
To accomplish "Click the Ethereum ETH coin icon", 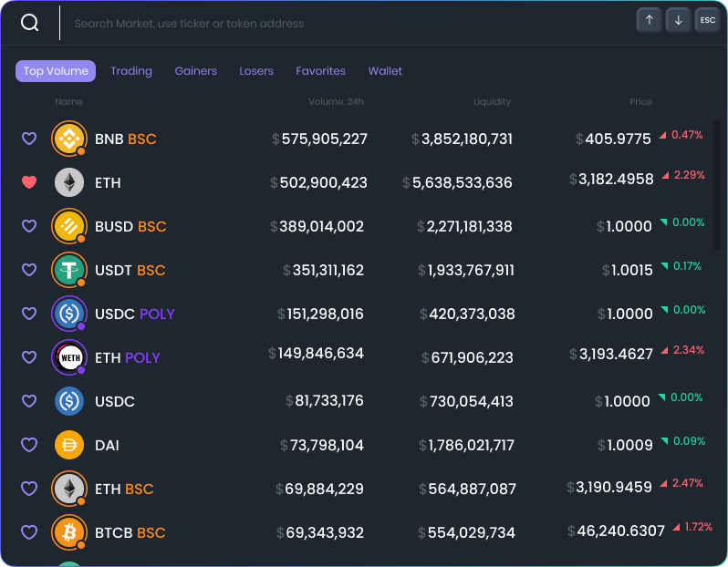I will [68, 182].
